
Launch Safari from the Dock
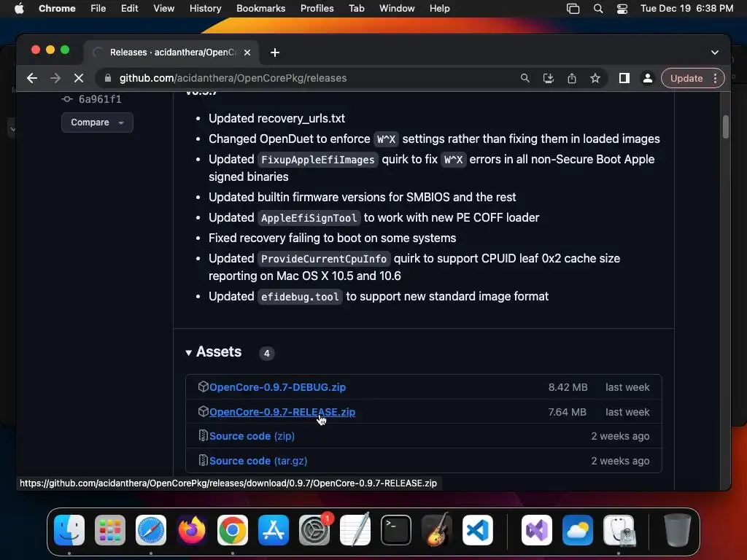tap(151, 530)
